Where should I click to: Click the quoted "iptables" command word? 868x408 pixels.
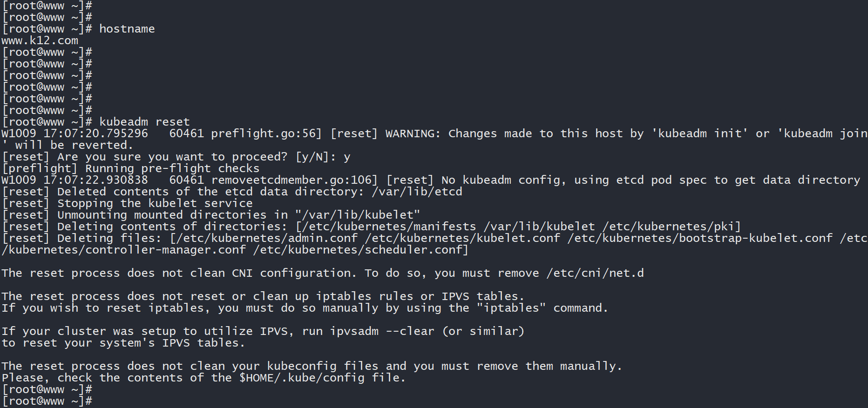coord(511,308)
